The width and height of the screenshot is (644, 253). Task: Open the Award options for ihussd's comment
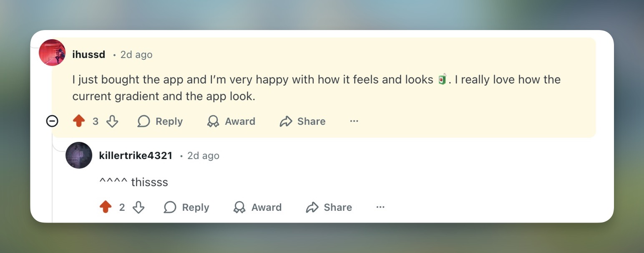[x=231, y=121]
